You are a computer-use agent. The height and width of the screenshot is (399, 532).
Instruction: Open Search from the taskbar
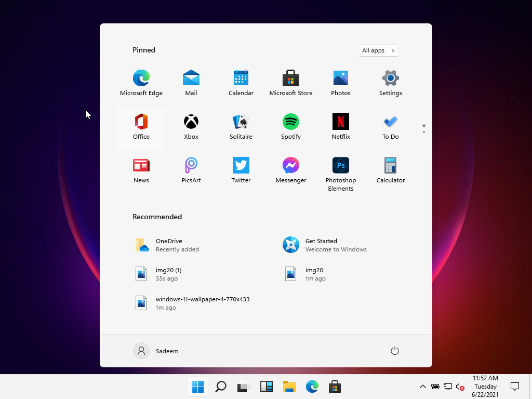coord(220,387)
